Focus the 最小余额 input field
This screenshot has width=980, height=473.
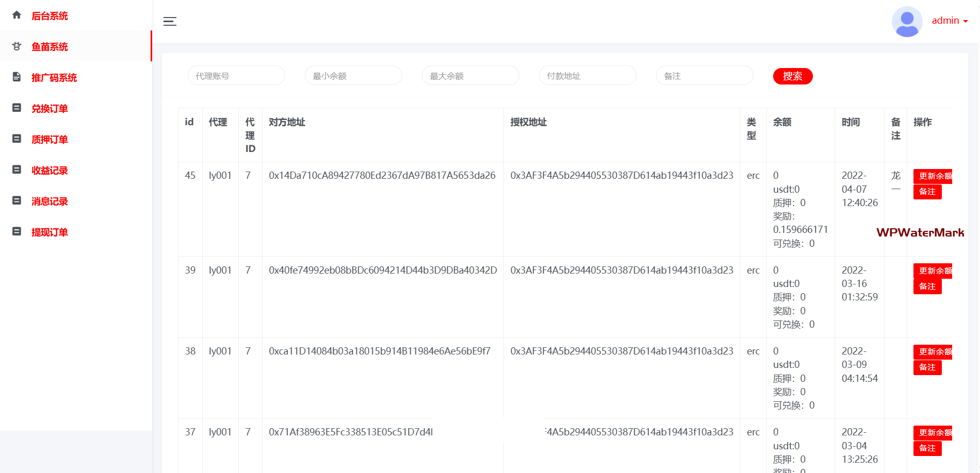pos(353,76)
